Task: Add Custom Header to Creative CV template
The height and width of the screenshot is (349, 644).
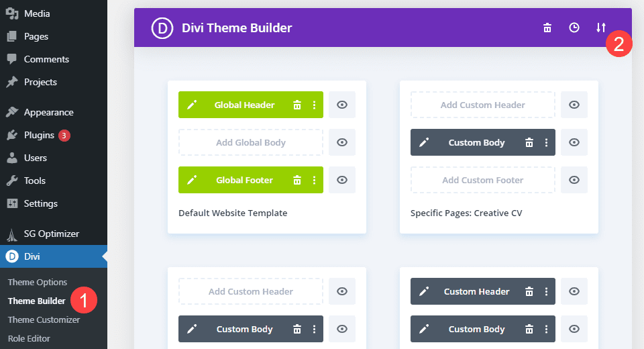Action: 482,105
